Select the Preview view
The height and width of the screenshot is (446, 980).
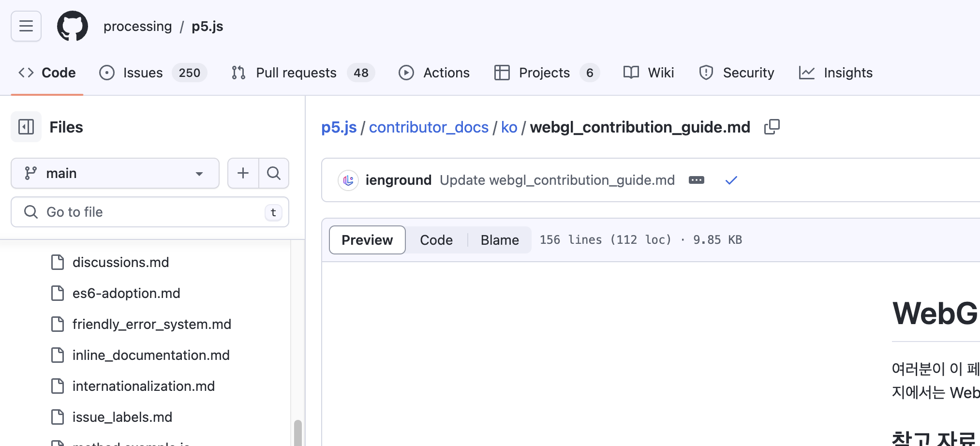click(x=367, y=240)
